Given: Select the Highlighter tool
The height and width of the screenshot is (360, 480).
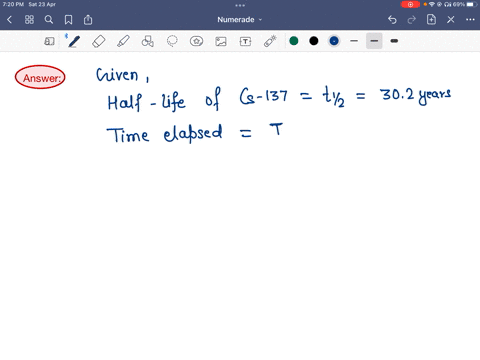Looking at the screenshot, I should pyautogui.click(x=123, y=41).
